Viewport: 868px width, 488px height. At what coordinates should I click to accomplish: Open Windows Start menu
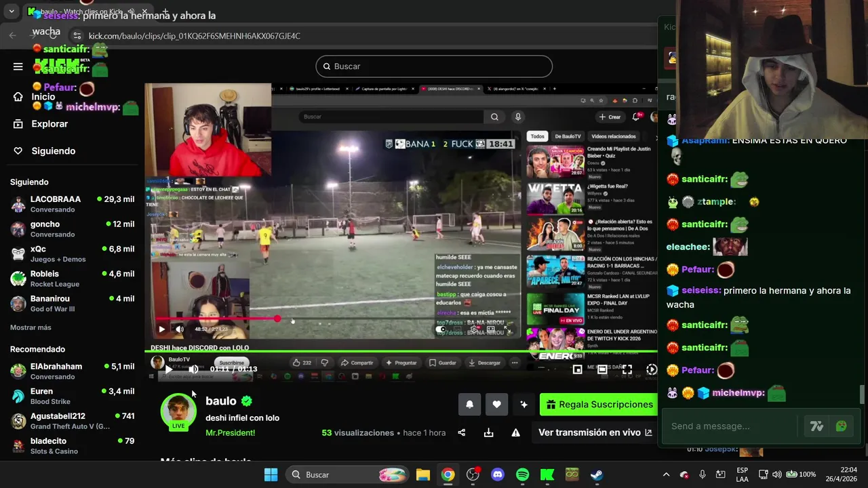[271, 474]
